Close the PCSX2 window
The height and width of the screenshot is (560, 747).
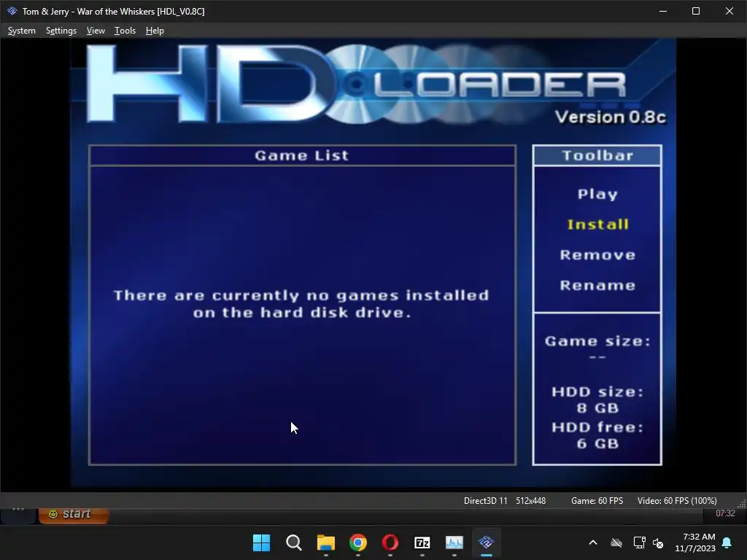pyautogui.click(x=729, y=11)
